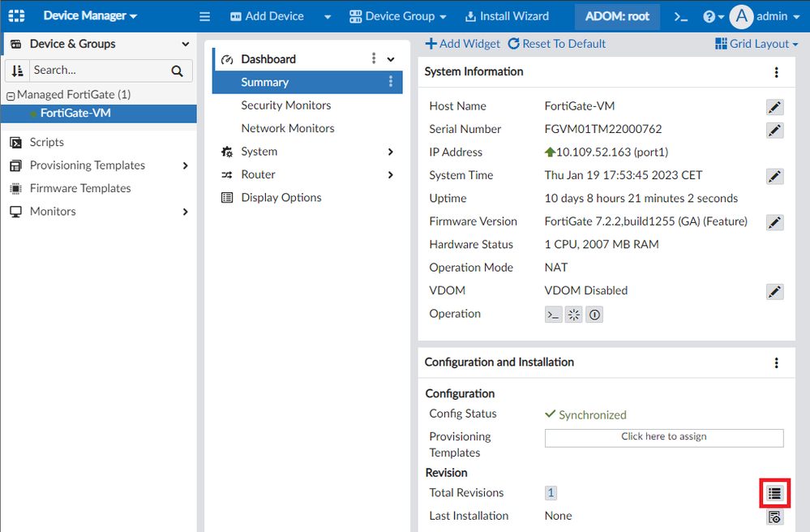The width and height of the screenshot is (810, 532).
Task: Open System Information widget options menu
Action: (x=776, y=72)
